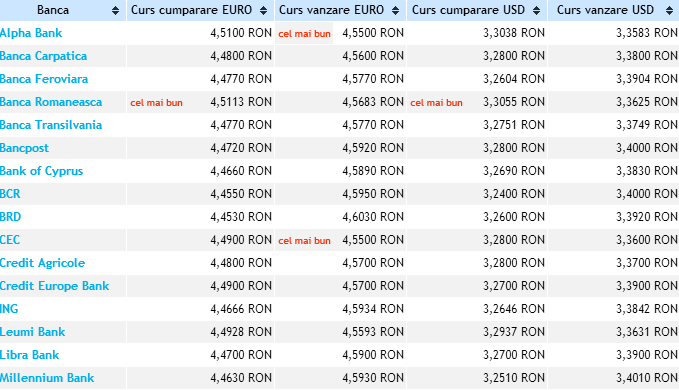Click sort arrows for Curs vanzare USD
The height and width of the screenshot is (390, 679).
[x=669, y=11]
